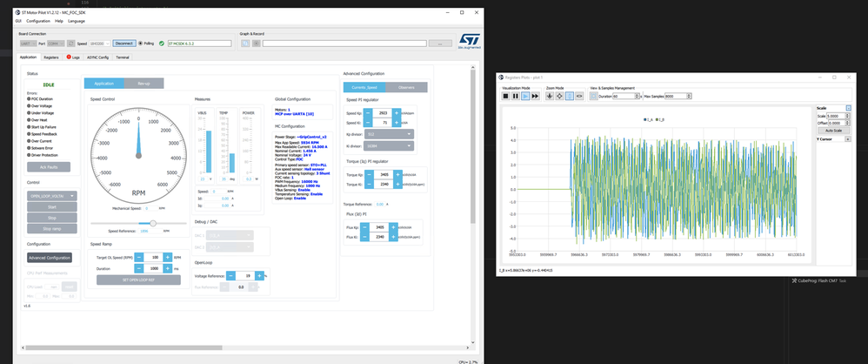This screenshot has height=364, width=868.
Task: Click the Offset value field
Action: point(838,123)
